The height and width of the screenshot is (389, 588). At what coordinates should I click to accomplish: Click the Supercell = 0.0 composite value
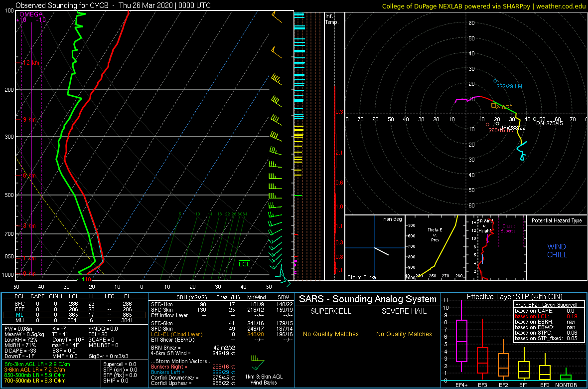pyautogui.click(x=120, y=364)
